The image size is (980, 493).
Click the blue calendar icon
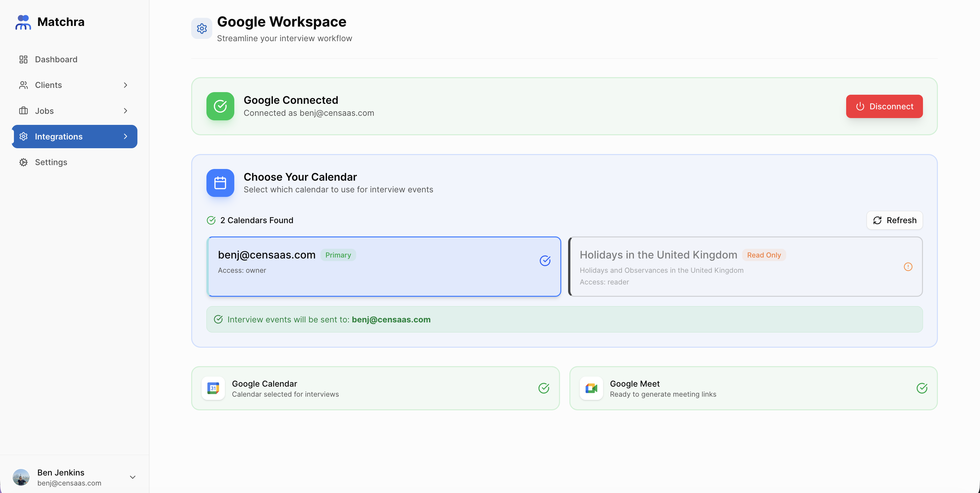click(x=220, y=183)
